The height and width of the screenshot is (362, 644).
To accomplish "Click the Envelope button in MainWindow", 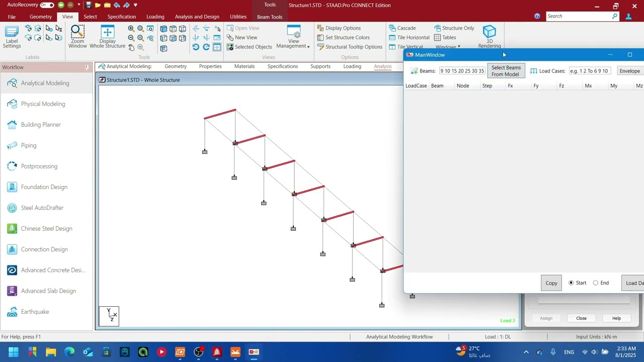I will [x=630, y=71].
